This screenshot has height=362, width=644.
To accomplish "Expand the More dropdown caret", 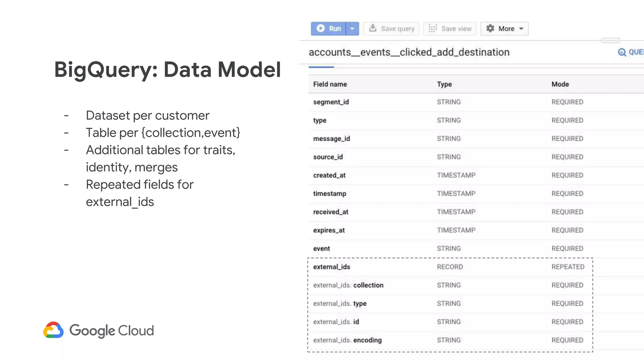I will [x=521, y=29].
